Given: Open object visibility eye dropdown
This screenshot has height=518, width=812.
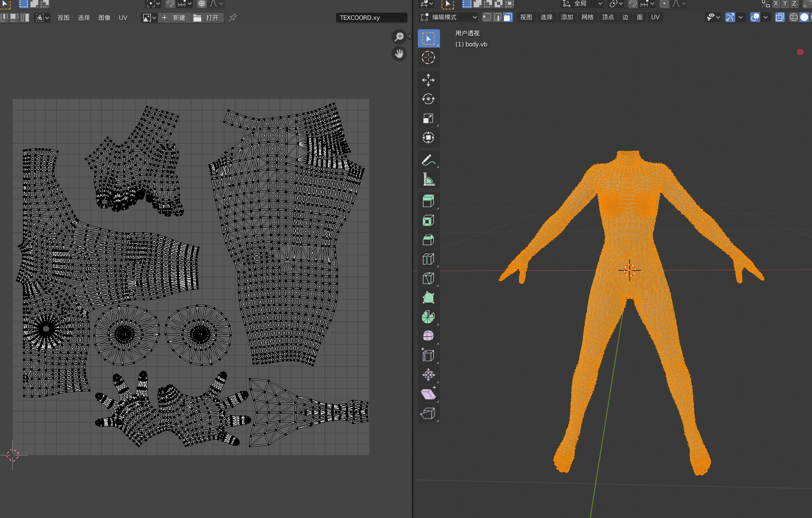Looking at the screenshot, I should tap(714, 17).
